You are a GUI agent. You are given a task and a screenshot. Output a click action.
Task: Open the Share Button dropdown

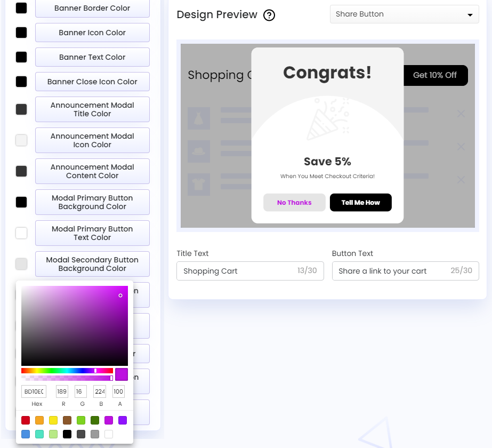404,14
